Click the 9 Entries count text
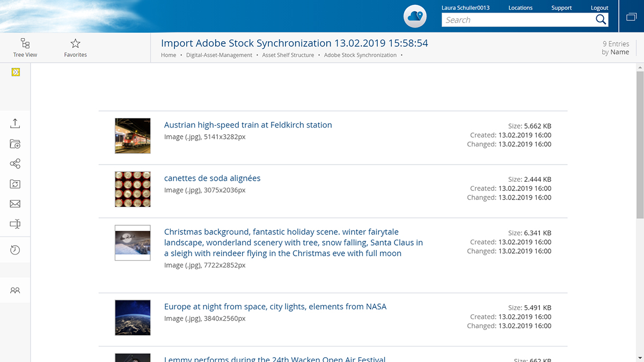This screenshot has height=362, width=644. click(616, 44)
